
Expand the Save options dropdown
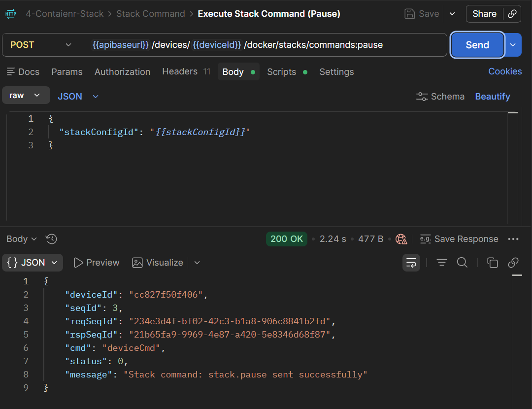click(x=452, y=14)
